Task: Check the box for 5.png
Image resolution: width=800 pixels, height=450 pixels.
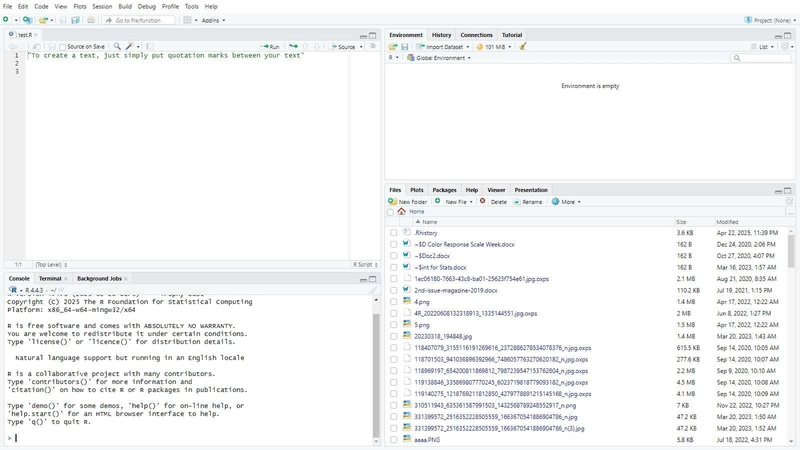Action: click(393, 325)
